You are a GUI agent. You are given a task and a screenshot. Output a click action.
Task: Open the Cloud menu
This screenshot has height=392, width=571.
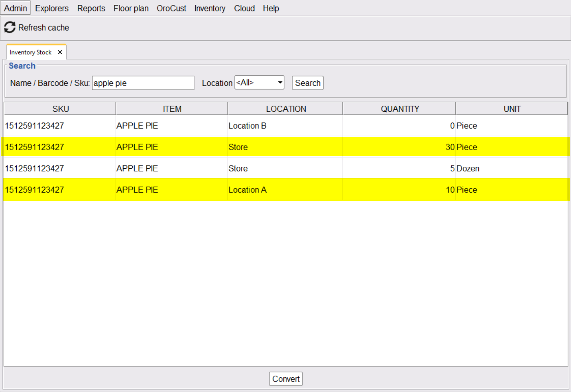(x=244, y=8)
